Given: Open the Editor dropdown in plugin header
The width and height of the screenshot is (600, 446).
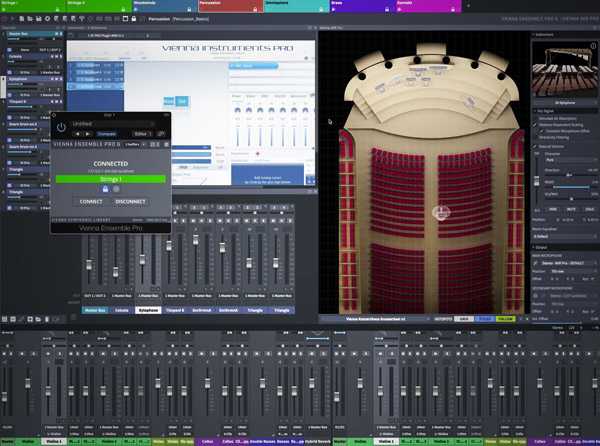Looking at the screenshot, I should click(142, 134).
